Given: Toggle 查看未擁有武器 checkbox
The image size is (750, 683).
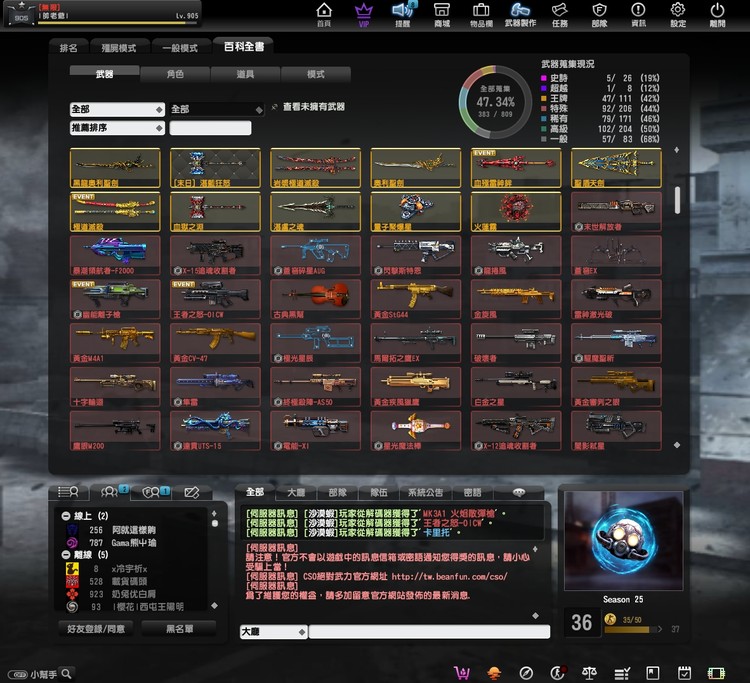Looking at the screenshot, I should pos(275,106).
